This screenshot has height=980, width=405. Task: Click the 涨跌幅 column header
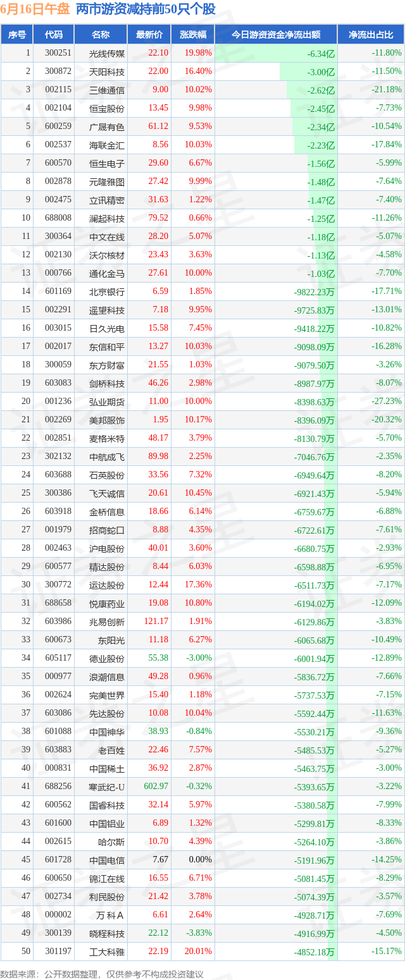(192, 35)
